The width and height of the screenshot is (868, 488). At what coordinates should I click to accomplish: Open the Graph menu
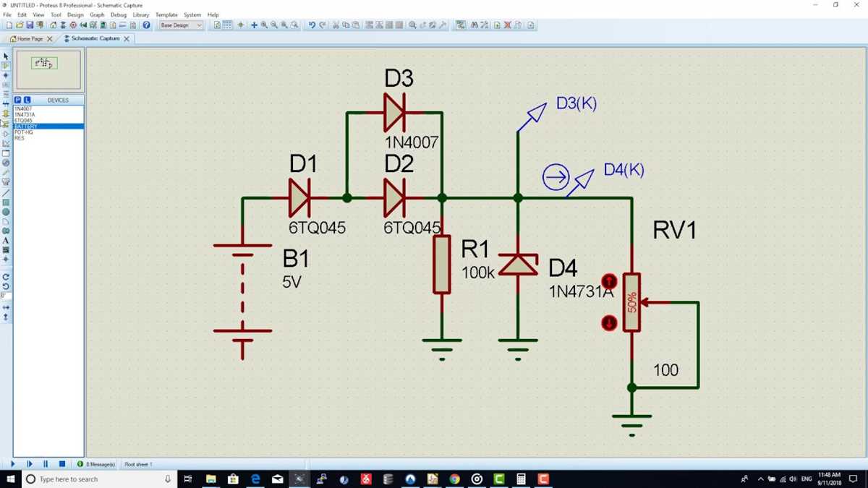click(97, 14)
